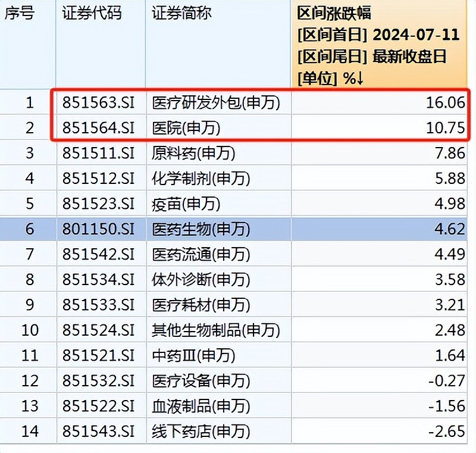The image size is (476, 453).
Task: Click the value 10.75
Action: tap(445, 128)
